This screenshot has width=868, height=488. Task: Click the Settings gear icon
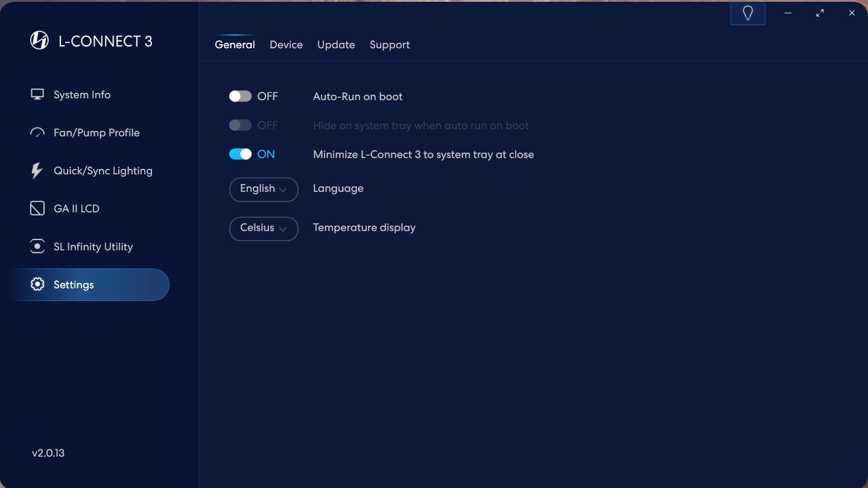click(37, 285)
